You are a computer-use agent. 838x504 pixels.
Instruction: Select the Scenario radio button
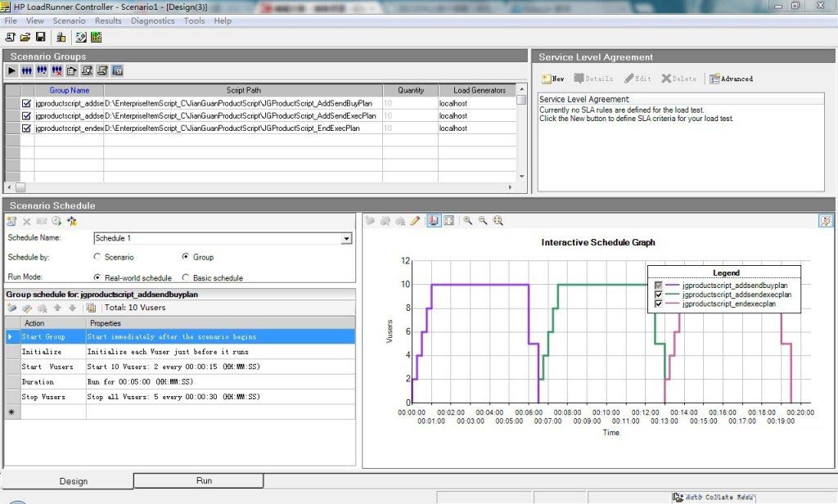pos(97,257)
